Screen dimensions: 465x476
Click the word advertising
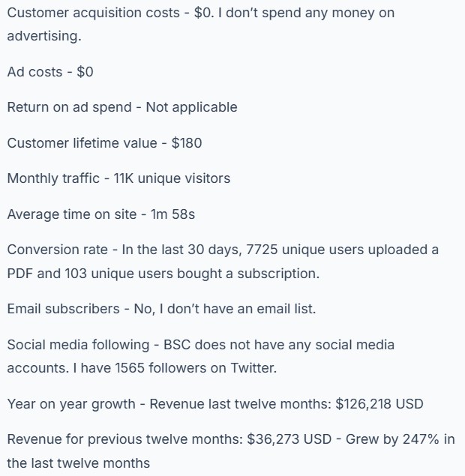[44, 36]
